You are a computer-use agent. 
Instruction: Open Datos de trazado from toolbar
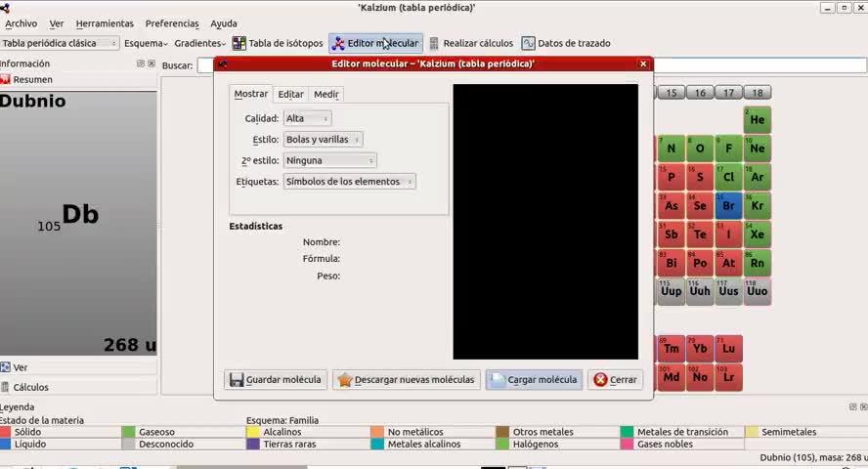click(x=566, y=43)
